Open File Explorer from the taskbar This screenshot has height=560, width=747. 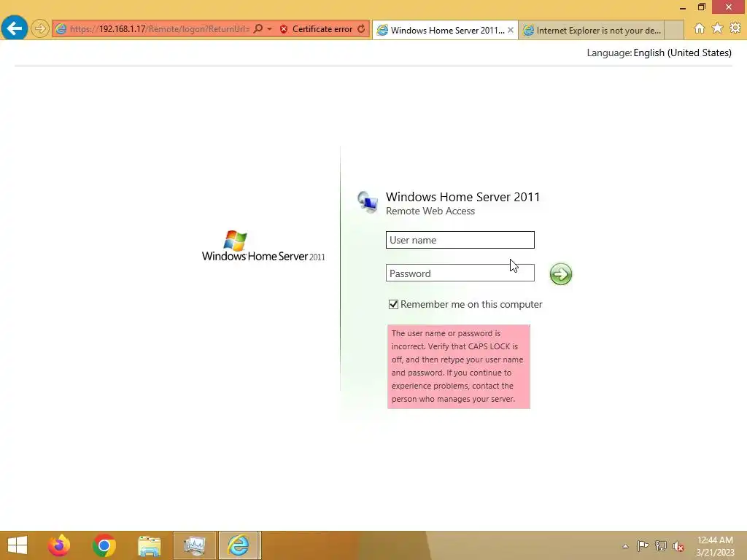[149, 545]
